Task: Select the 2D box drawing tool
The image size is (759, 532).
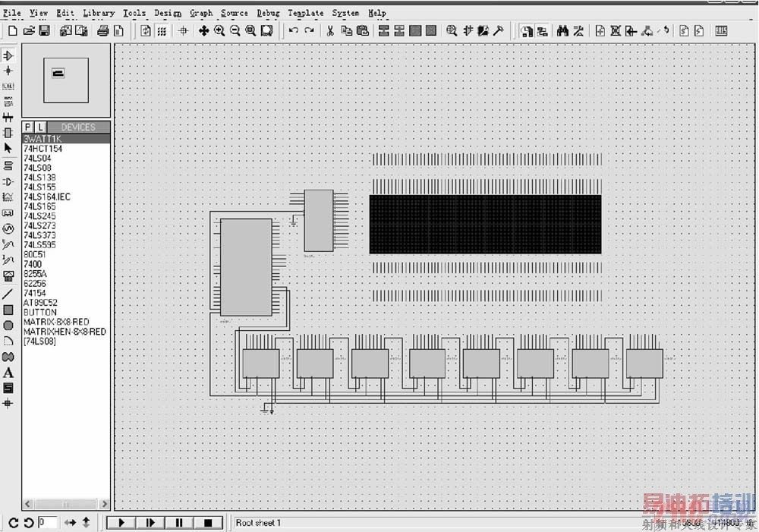Action: click(8, 310)
